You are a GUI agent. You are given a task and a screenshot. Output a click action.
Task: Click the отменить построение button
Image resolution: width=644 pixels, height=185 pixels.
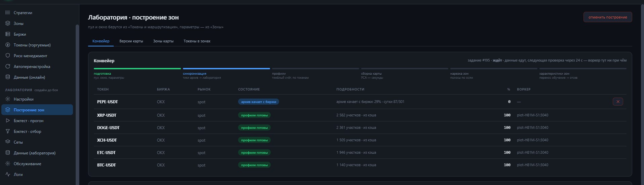click(x=608, y=17)
